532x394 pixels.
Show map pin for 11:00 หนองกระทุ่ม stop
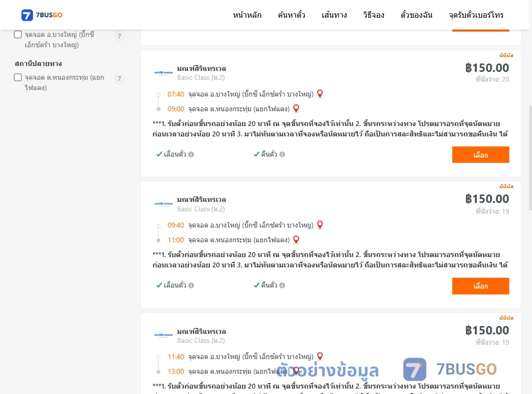[x=296, y=239]
